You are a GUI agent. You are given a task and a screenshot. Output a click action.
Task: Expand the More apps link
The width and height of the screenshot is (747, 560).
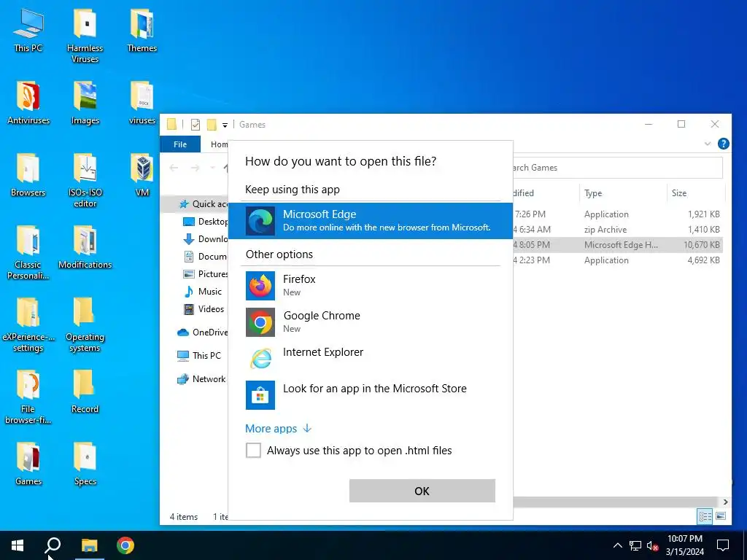(278, 429)
